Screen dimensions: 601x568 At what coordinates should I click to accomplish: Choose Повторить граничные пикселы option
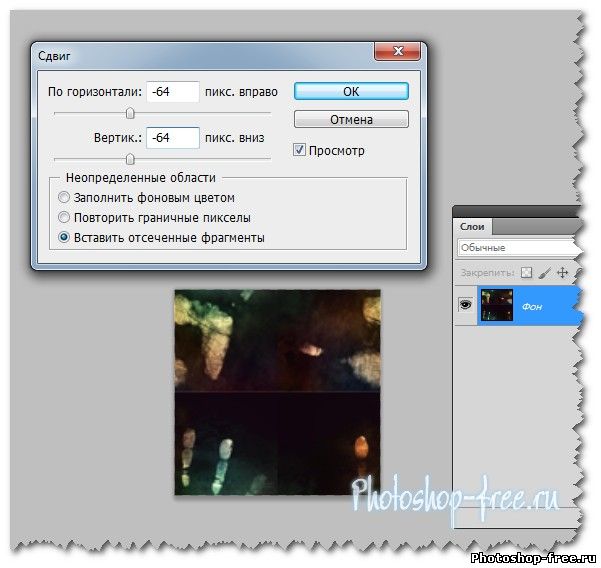(x=65, y=217)
